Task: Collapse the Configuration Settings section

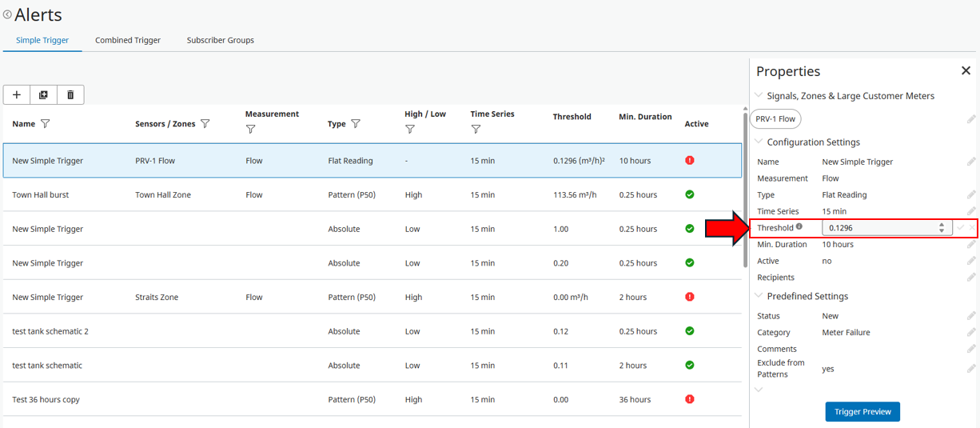Action: 759,142
